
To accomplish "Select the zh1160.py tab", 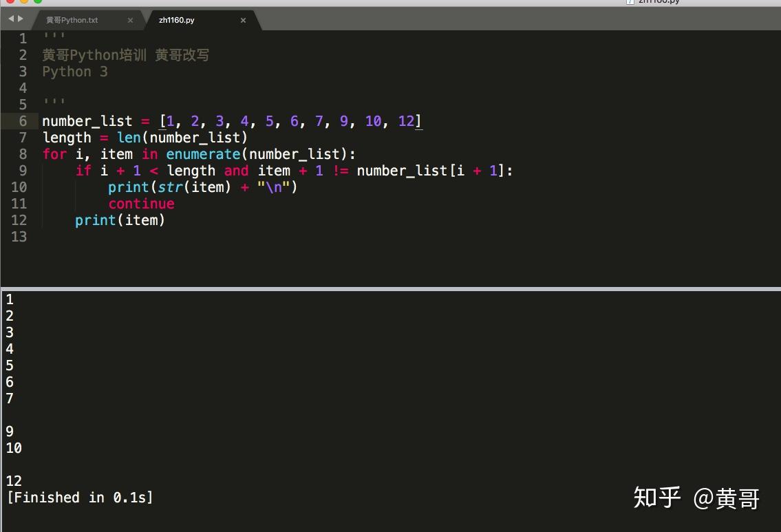I will click(176, 21).
